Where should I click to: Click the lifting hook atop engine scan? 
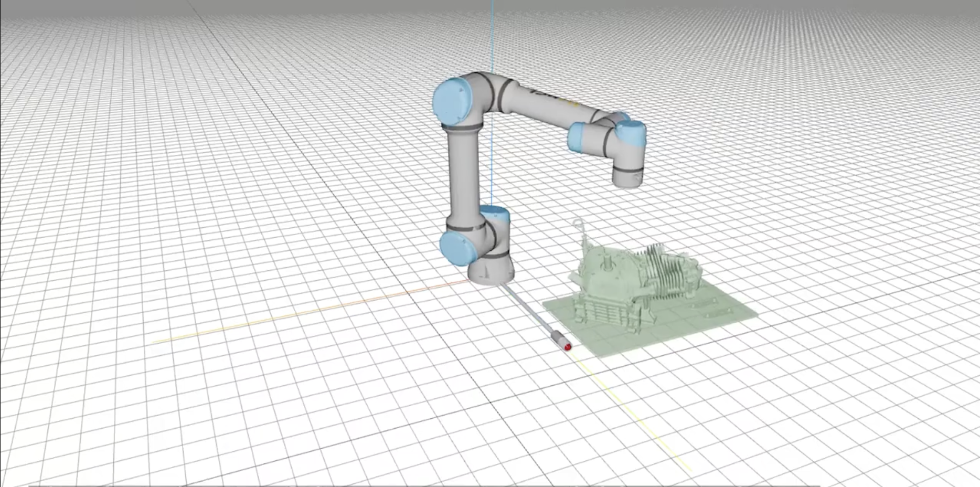point(580,226)
